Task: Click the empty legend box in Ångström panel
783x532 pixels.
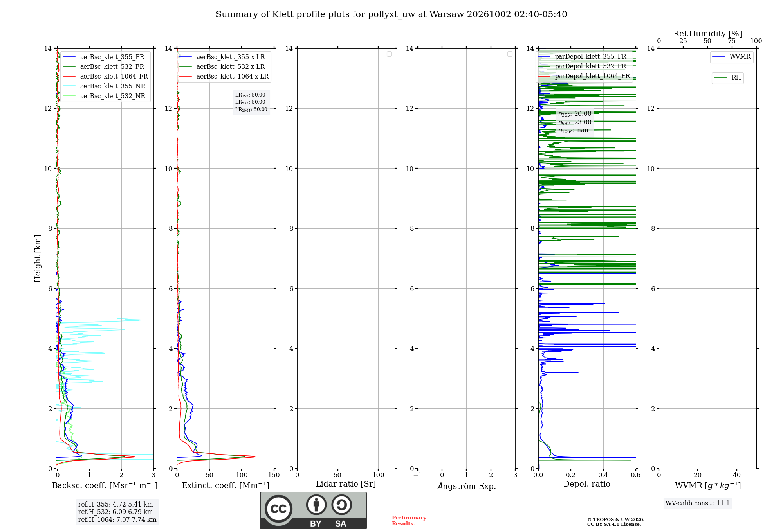Action: click(x=510, y=54)
